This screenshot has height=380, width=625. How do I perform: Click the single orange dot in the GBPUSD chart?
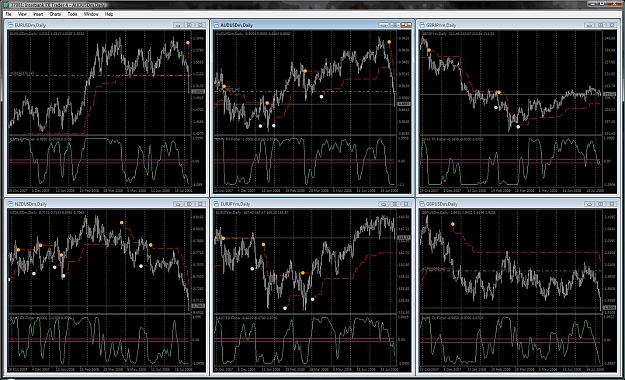pos(452,224)
